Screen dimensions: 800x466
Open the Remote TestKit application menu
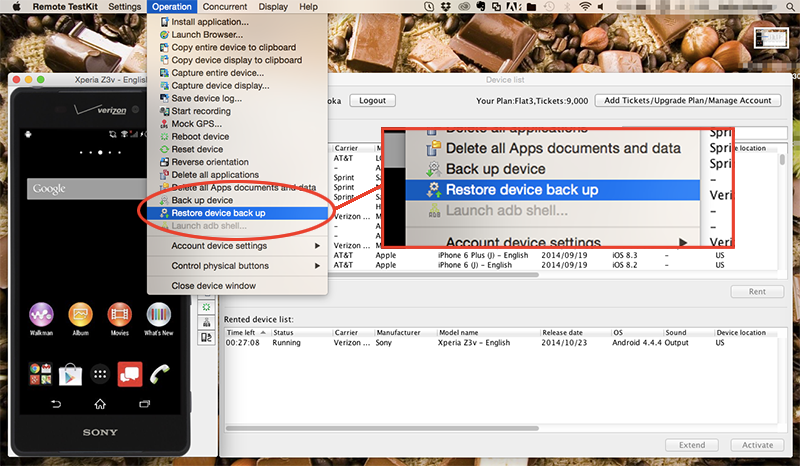pos(65,7)
